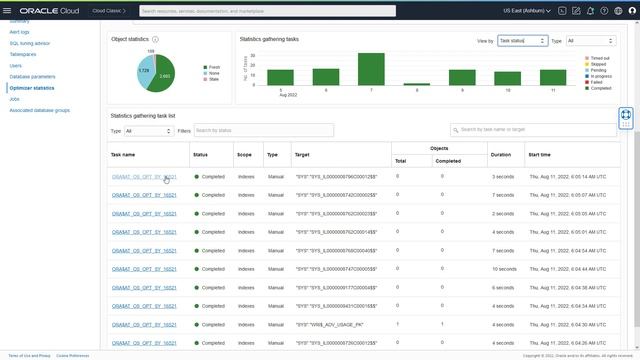
Task: Open the notifications bell
Action: coord(590,11)
